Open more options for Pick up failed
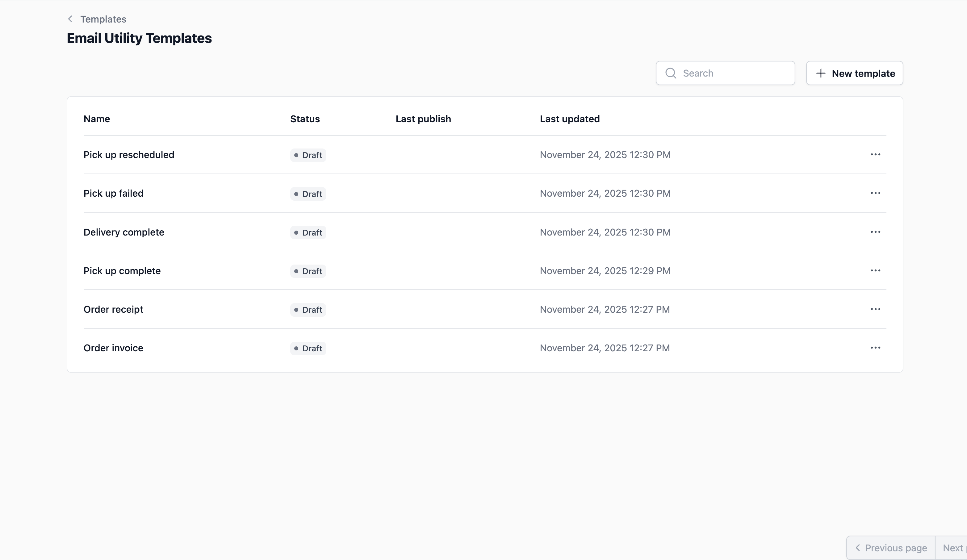 click(x=875, y=193)
